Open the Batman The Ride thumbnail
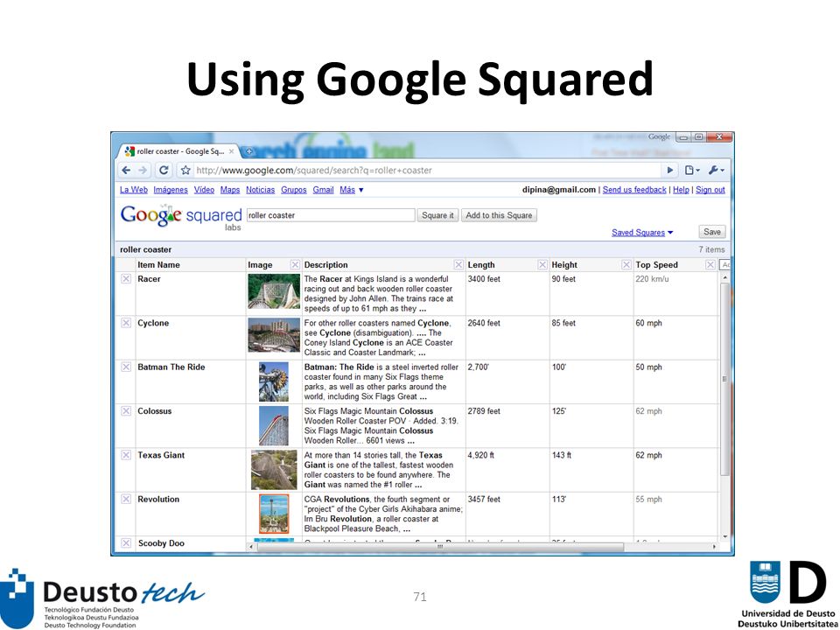The image size is (840, 630). pos(274,382)
